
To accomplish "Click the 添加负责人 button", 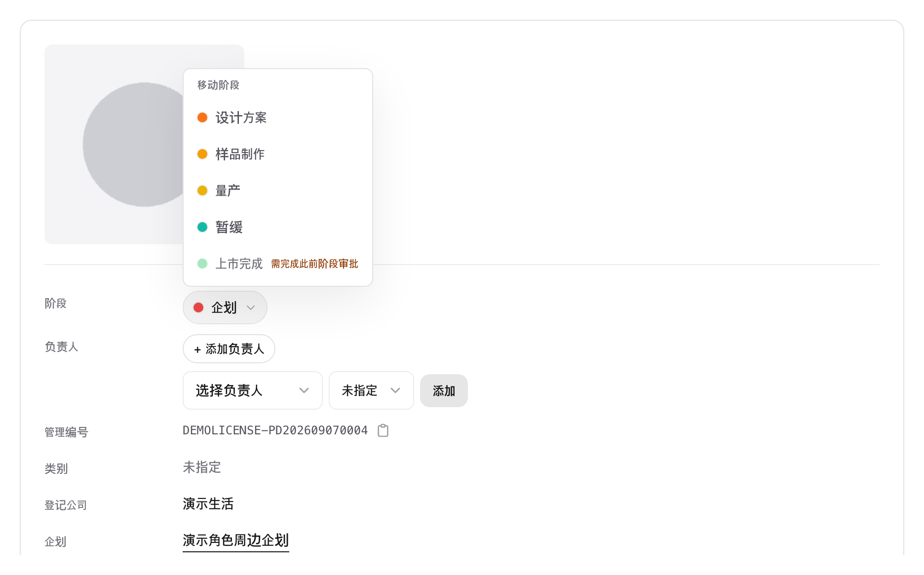I will click(229, 349).
